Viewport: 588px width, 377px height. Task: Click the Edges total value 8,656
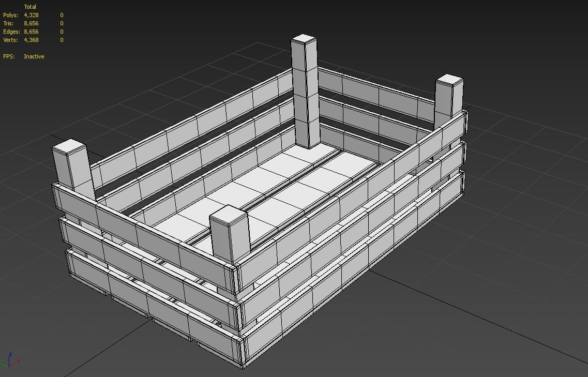click(31, 32)
